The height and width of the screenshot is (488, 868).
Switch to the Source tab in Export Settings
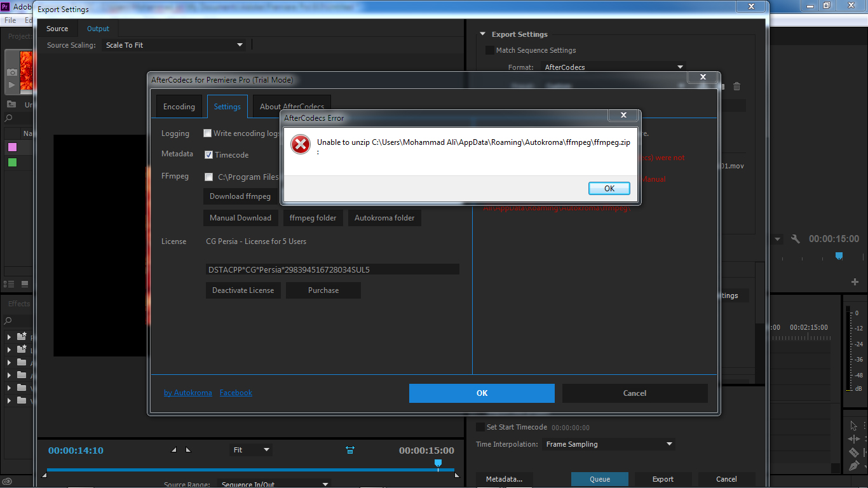pos(57,29)
